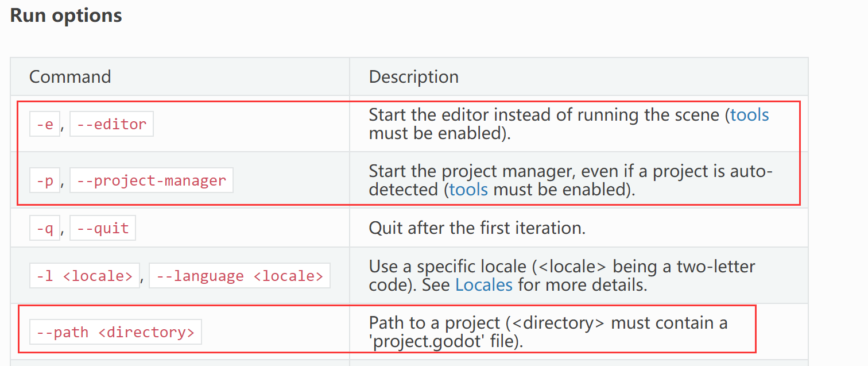Click the --language <locale> code label
This screenshot has height=366, width=868.
pos(239,276)
